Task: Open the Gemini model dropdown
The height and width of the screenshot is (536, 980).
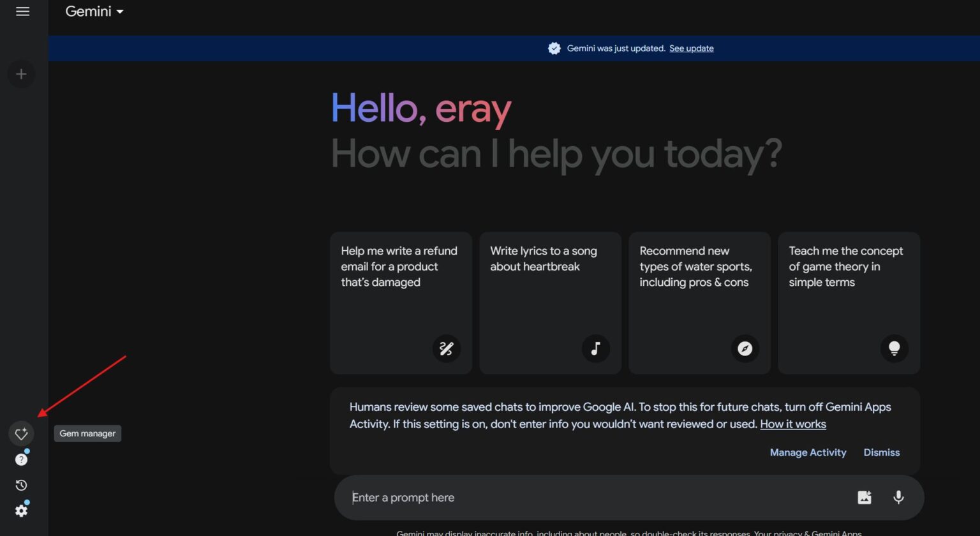Action: (94, 11)
